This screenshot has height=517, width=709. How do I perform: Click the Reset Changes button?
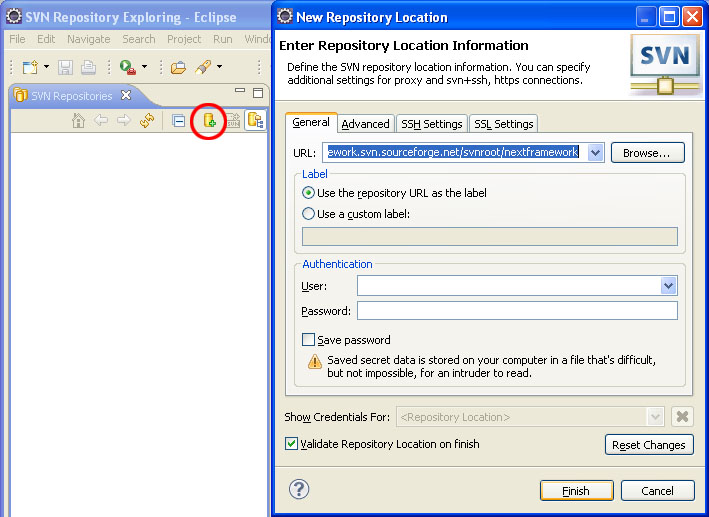pyautogui.click(x=649, y=445)
